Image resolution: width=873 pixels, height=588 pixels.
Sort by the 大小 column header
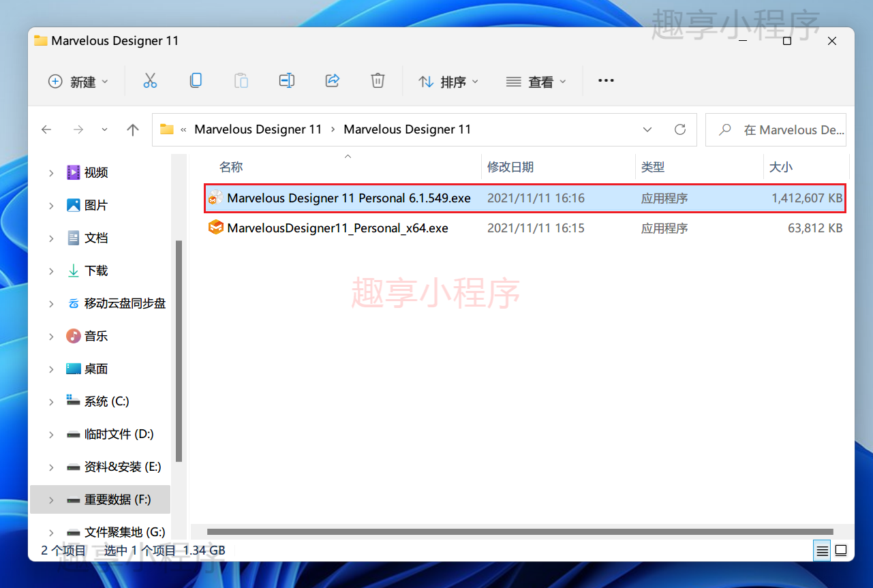[x=781, y=167]
